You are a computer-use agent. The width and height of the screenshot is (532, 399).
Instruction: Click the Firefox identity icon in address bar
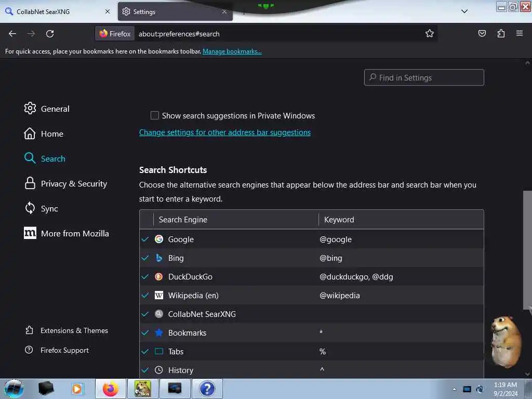point(115,34)
